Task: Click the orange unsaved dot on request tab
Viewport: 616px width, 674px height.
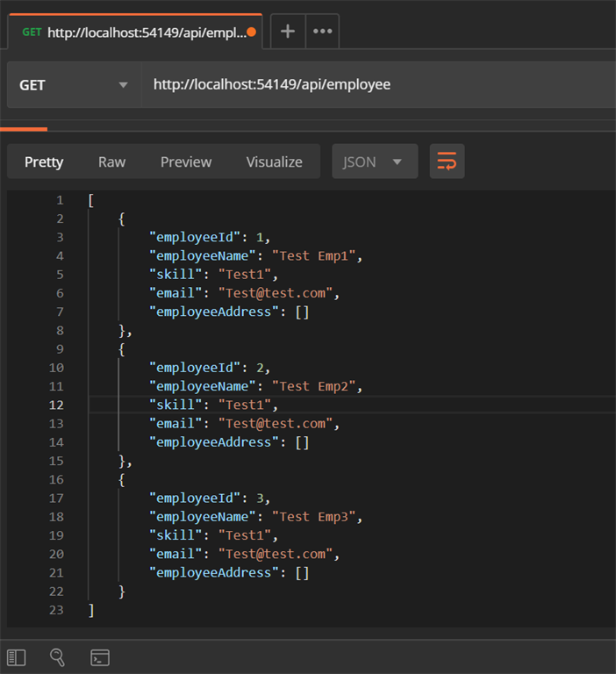Action: [252, 32]
